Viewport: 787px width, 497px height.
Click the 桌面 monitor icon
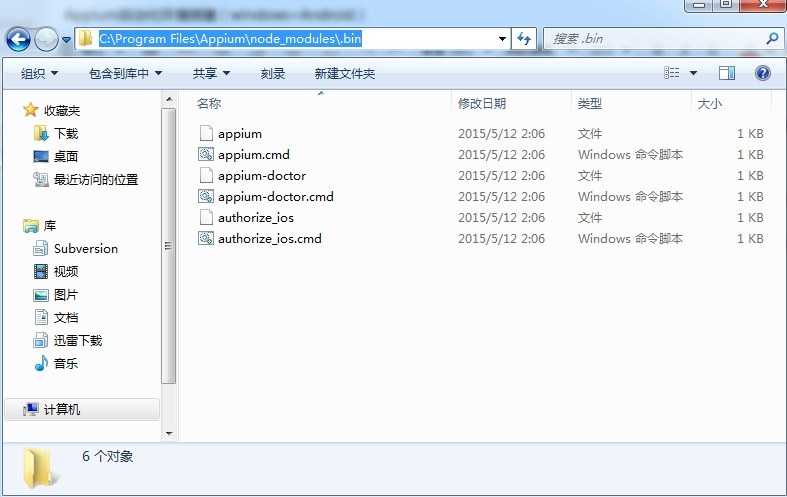point(41,156)
